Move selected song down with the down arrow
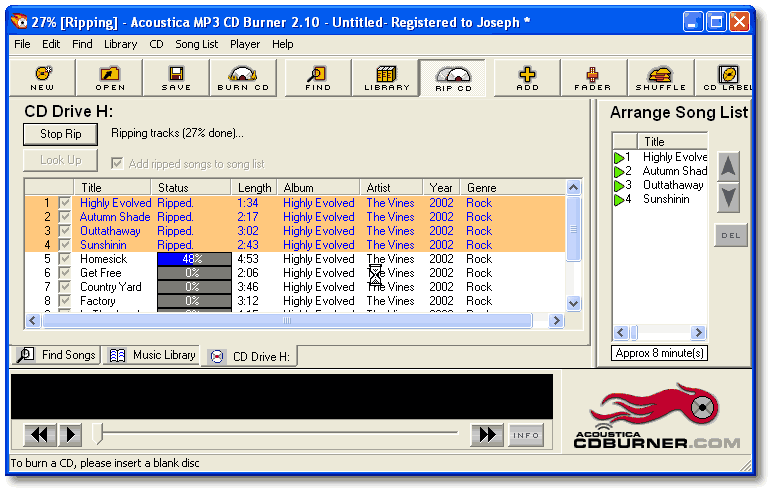The height and width of the screenshot is (491, 771). pyautogui.click(x=728, y=198)
